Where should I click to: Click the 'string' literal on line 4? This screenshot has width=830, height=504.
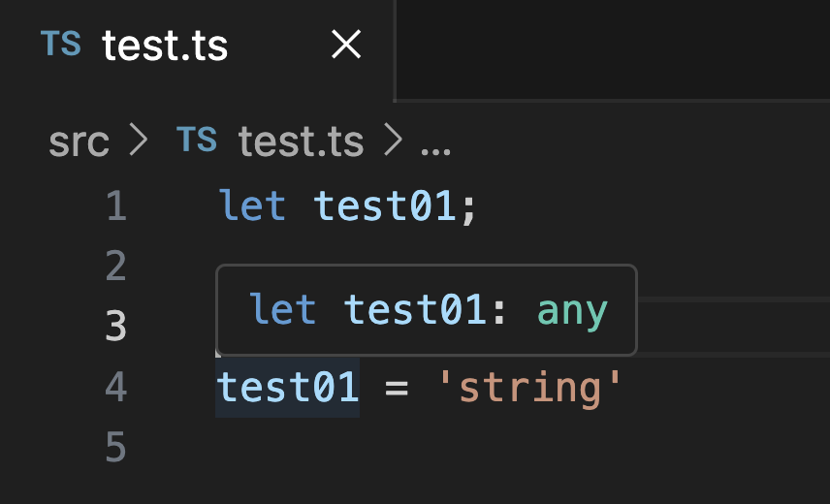click(529, 388)
